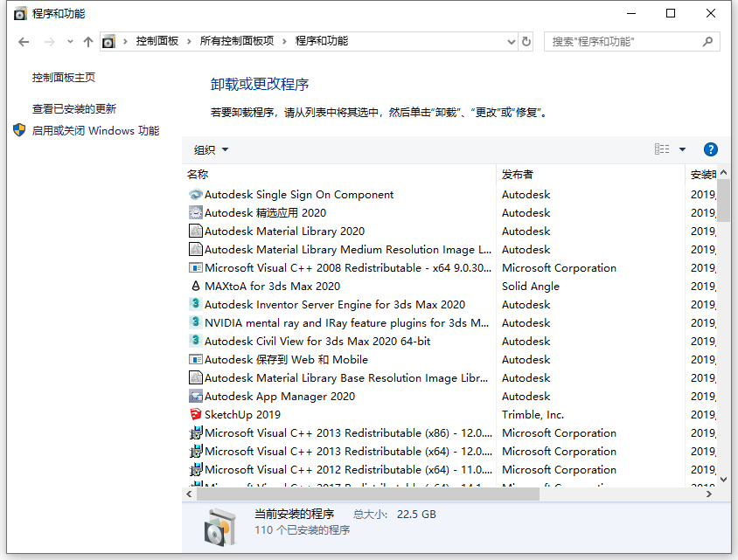Select Autodesk Civil View for 3ds Max name
Screen dimensions: 738x560
(317, 342)
